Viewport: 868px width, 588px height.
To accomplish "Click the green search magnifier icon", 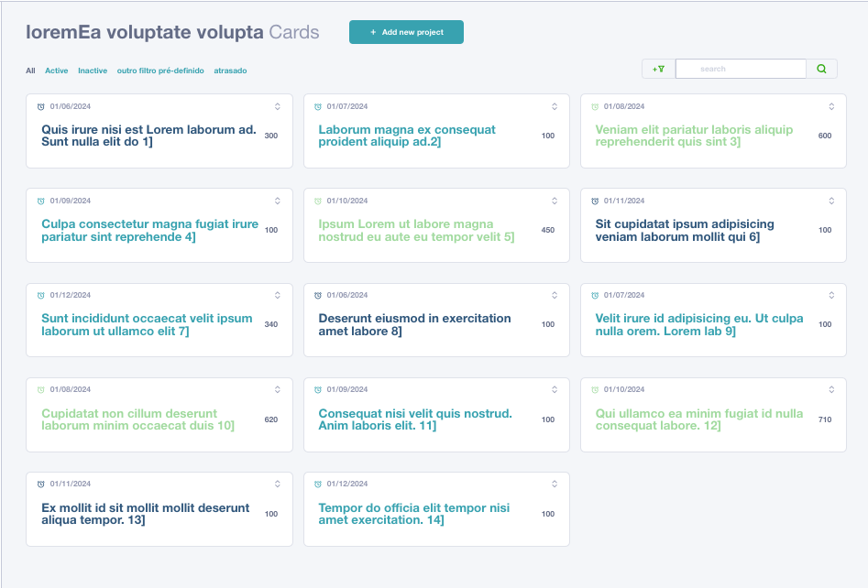I will (821, 69).
